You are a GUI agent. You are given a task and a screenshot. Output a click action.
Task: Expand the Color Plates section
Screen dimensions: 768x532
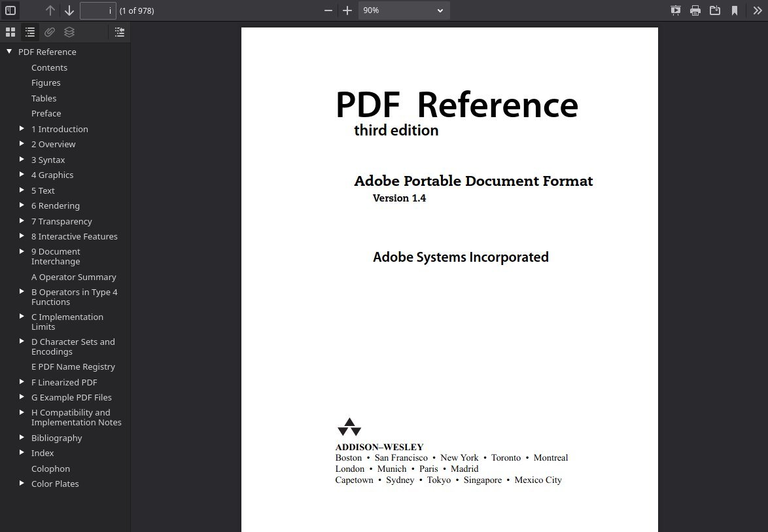tap(22, 483)
